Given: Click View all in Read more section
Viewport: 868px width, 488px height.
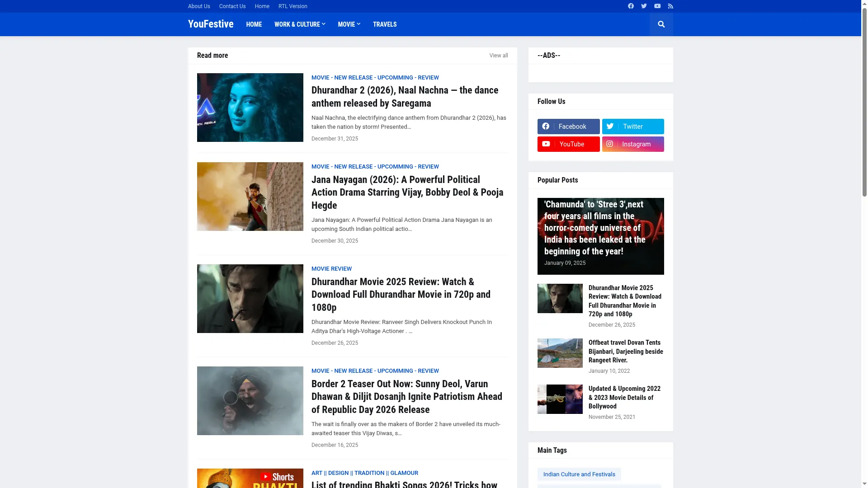Looking at the screenshot, I should tap(499, 56).
